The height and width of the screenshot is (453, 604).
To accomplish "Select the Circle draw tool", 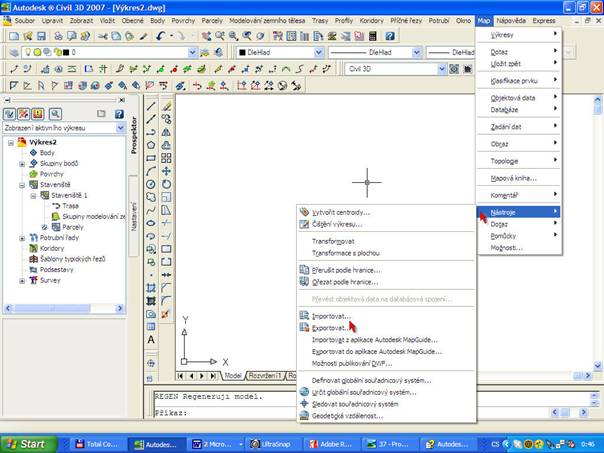I will tap(151, 185).
